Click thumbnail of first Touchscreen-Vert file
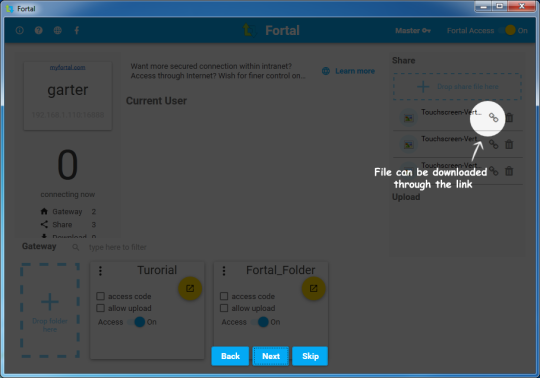The height and width of the screenshot is (378, 540). pyautogui.click(x=409, y=118)
